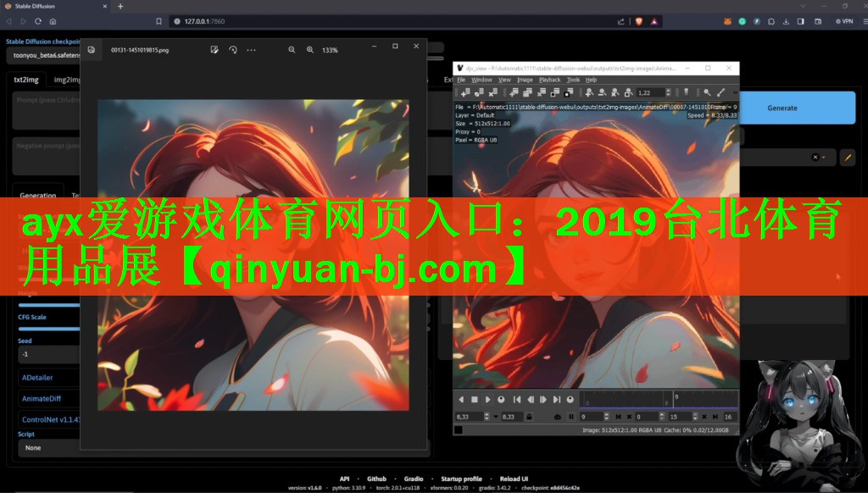
Task: Stop playback in djv_view
Action: point(475,400)
